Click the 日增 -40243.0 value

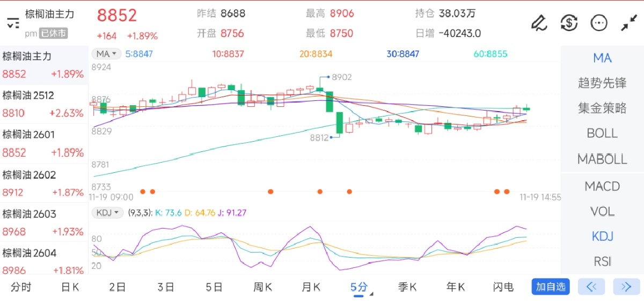[x=460, y=33]
